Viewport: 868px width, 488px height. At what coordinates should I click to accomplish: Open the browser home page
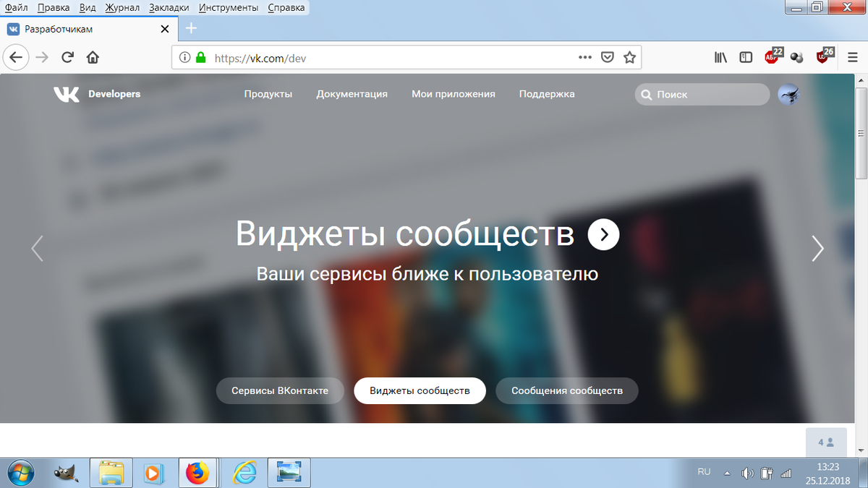coord(93,57)
